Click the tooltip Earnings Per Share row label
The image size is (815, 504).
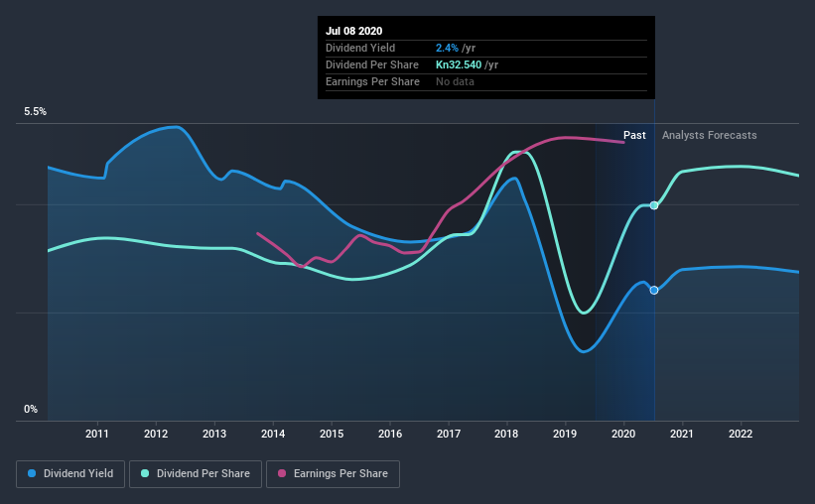click(x=372, y=81)
